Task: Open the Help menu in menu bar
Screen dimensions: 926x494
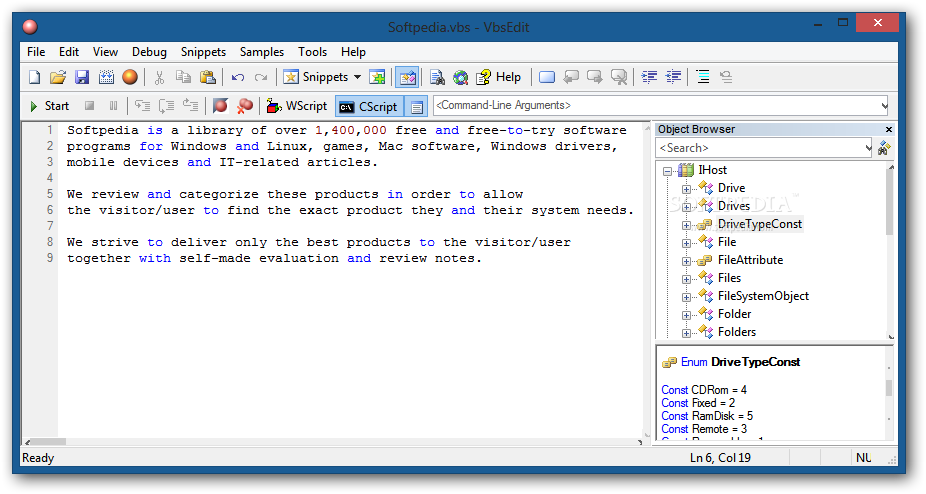Action: (x=353, y=52)
